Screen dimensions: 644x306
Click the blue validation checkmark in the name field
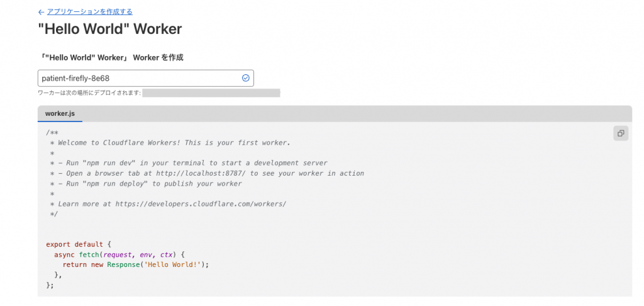(x=246, y=77)
